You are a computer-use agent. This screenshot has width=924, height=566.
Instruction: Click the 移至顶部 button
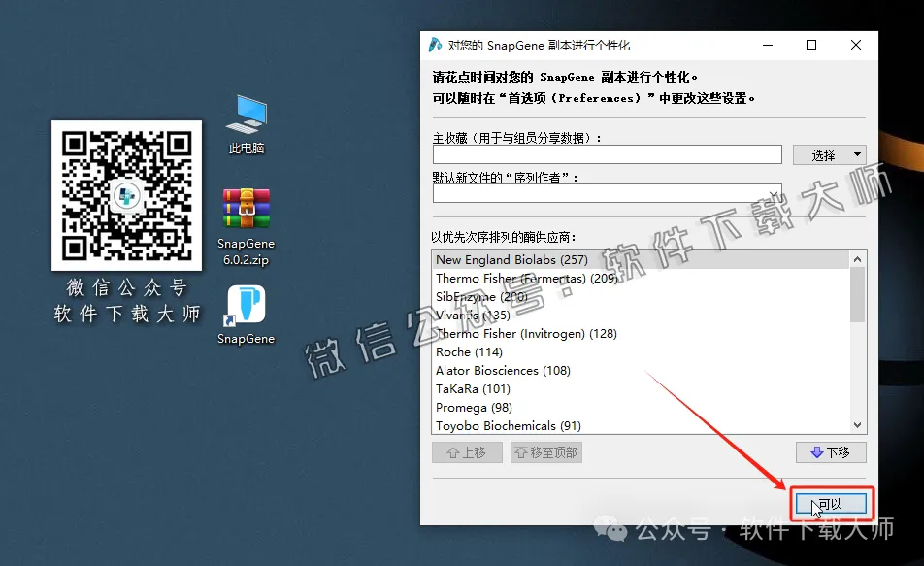545,452
